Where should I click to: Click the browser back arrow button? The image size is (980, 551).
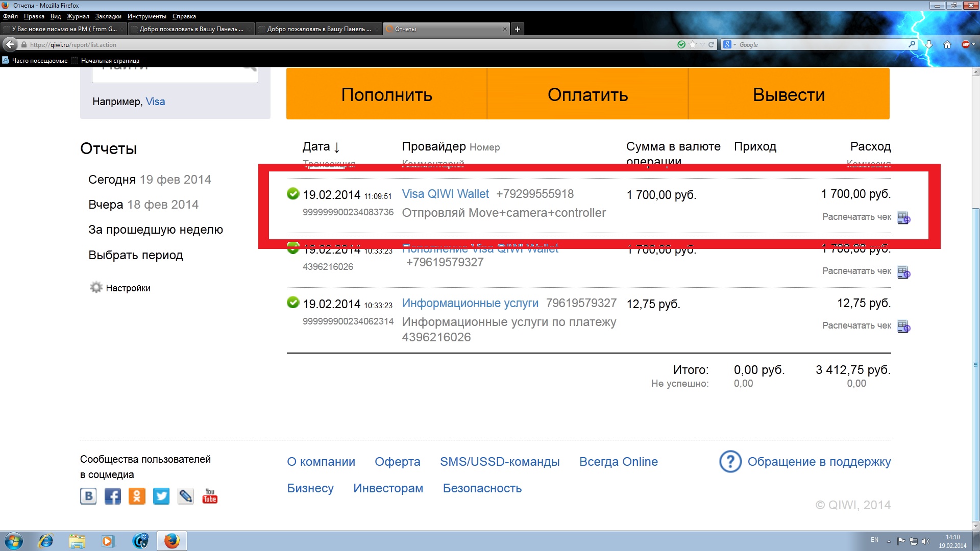[x=10, y=44]
